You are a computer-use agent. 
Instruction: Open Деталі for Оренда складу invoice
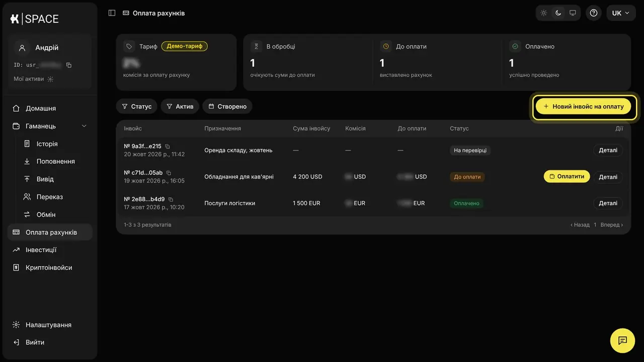click(x=608, y=150)
